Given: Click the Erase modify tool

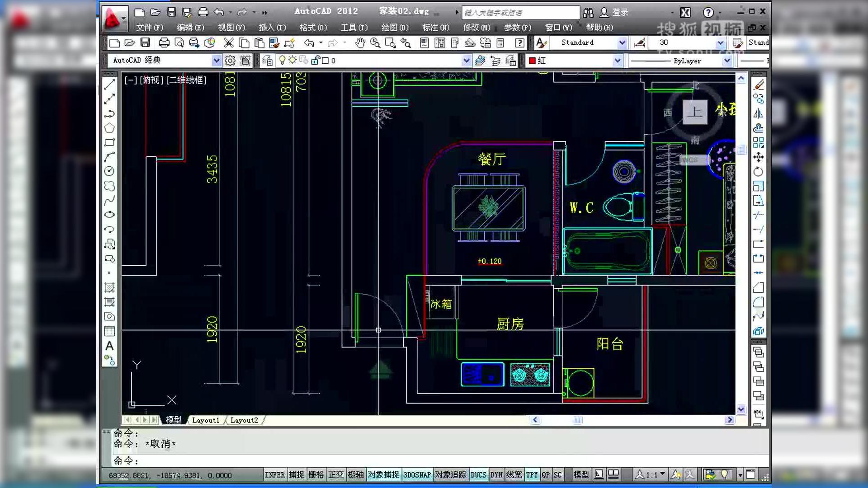Looking at the screenshot, I should [759, 84].
